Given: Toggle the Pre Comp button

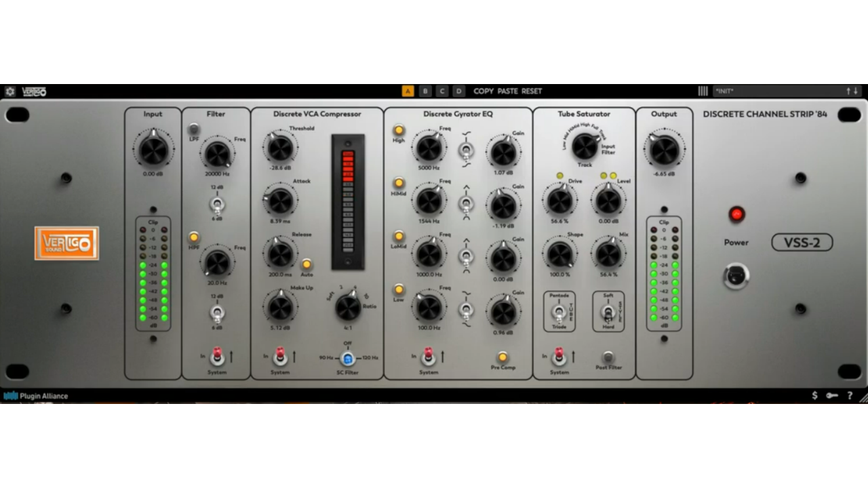Looking at the screenshot, I should coord(502,357).
